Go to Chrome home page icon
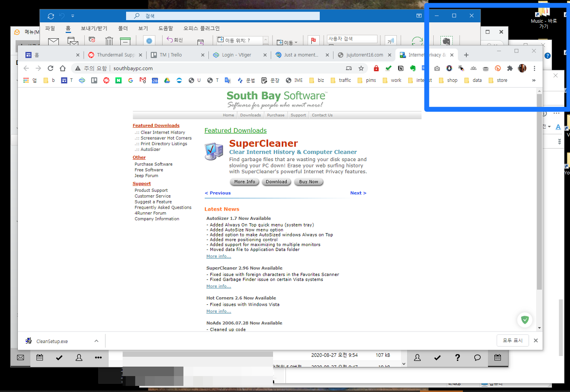Image resolution: width=570 pixels, height=392 pixels. pos(63,68)
